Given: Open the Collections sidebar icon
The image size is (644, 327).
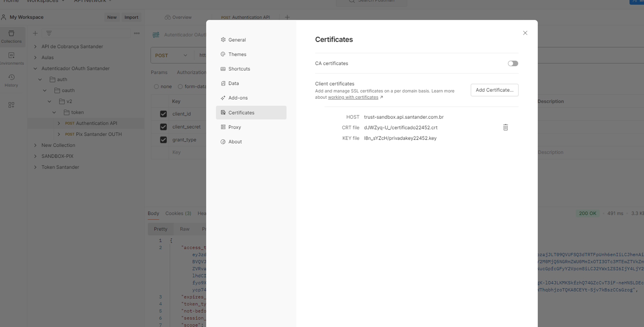Looking at the screenshot, I should (x=11, y=36).
